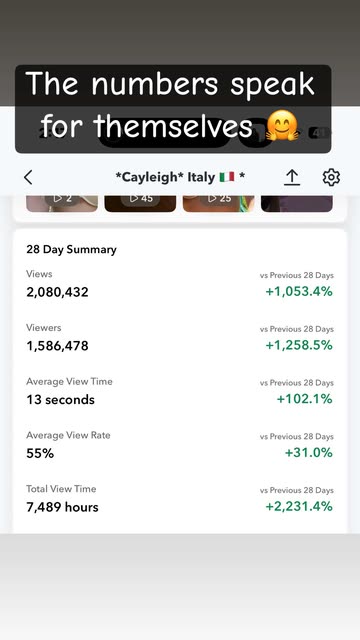Screen dimensions: 360x640
Task: Tap the Average View Rate 55%
Action: (x=40, y=453)
